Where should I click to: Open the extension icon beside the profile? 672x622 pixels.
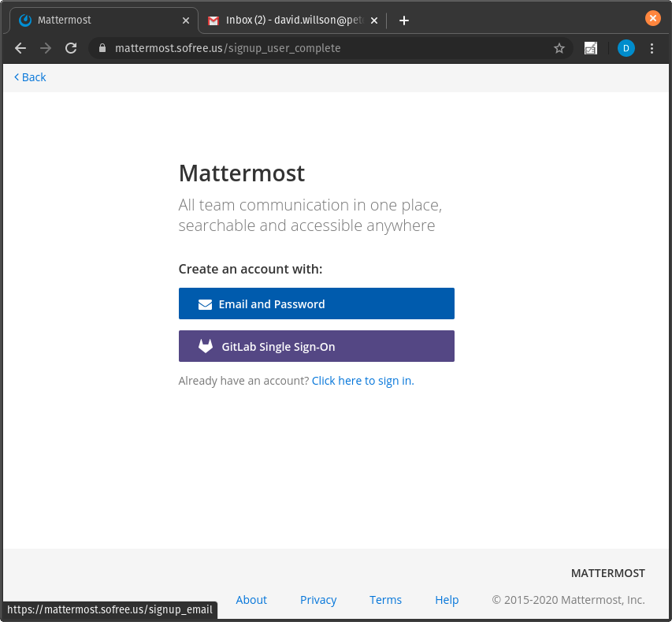[x=591, y=48]
